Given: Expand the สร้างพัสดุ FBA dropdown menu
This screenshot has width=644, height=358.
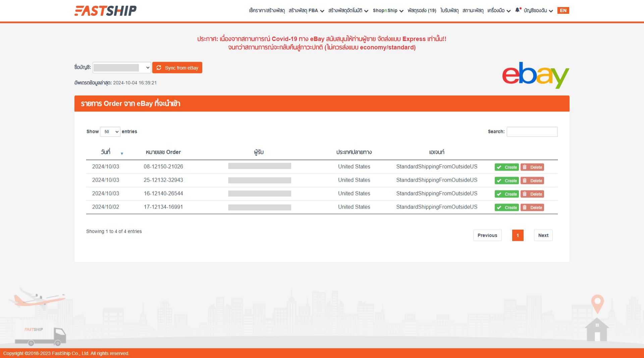Looking at the screenshot, I should pos(306,10).
